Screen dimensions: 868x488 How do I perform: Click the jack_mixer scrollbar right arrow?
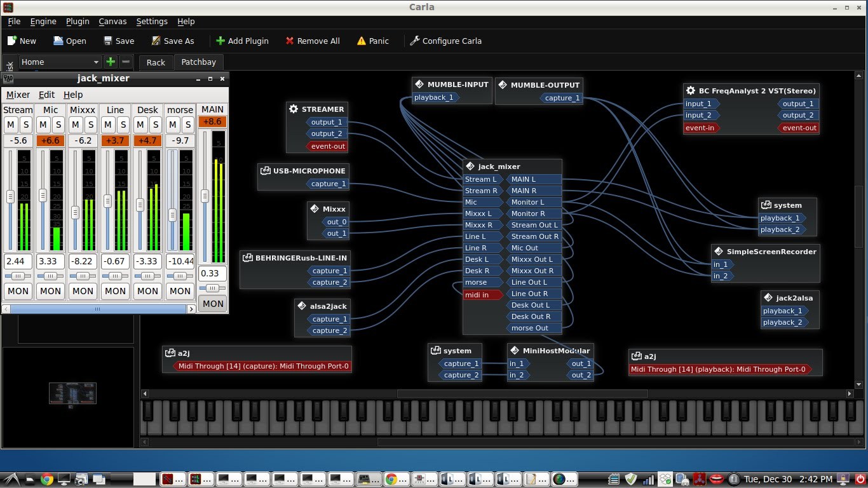(191, 309)
